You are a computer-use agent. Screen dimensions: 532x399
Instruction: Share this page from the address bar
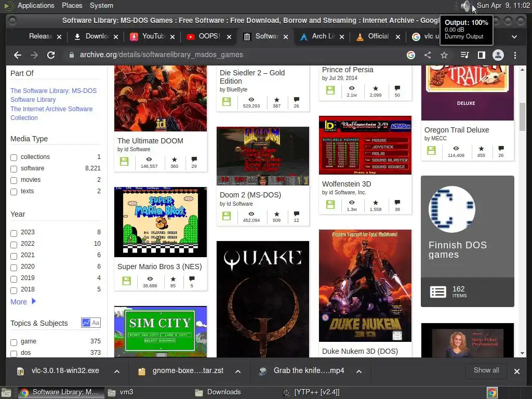[428, 55]
